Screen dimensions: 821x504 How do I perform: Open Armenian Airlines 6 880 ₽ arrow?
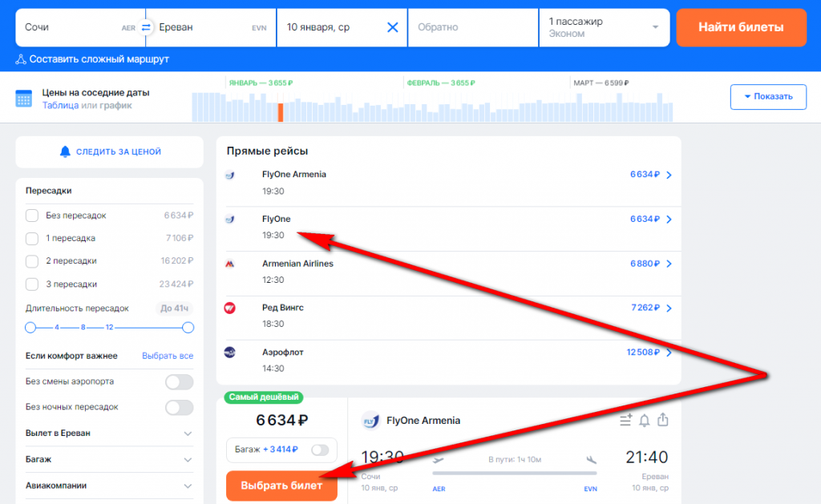tap(669, 264)
